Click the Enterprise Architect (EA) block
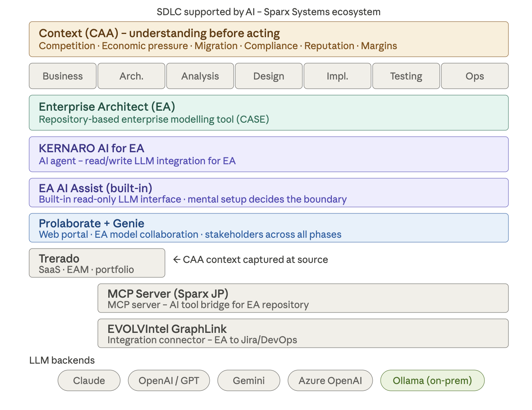Image resolution: width=532 pixels, height=410 pixels. tap(269, 113)
